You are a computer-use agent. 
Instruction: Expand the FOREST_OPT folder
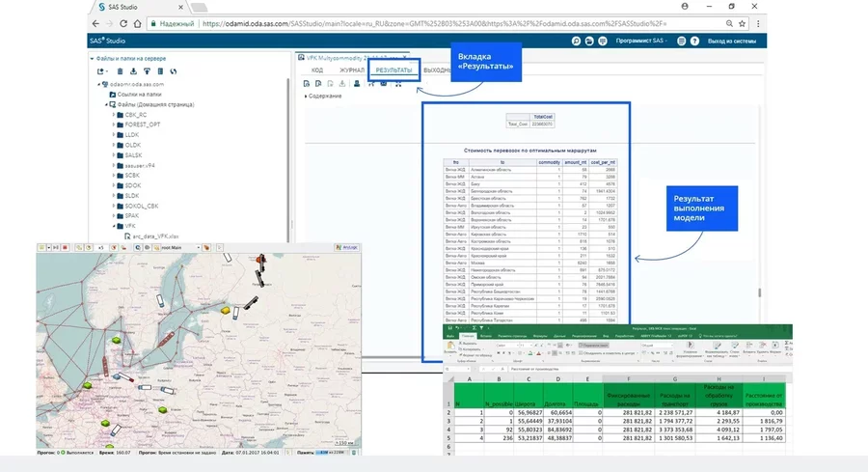tap(114, 125)
